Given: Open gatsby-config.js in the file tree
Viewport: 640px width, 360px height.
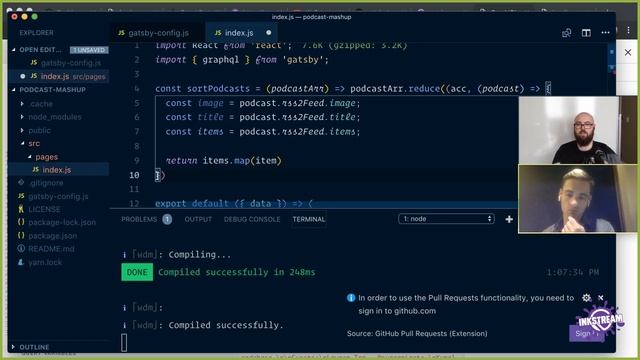Looking at the screenshot, I should (x=58, y=196).
